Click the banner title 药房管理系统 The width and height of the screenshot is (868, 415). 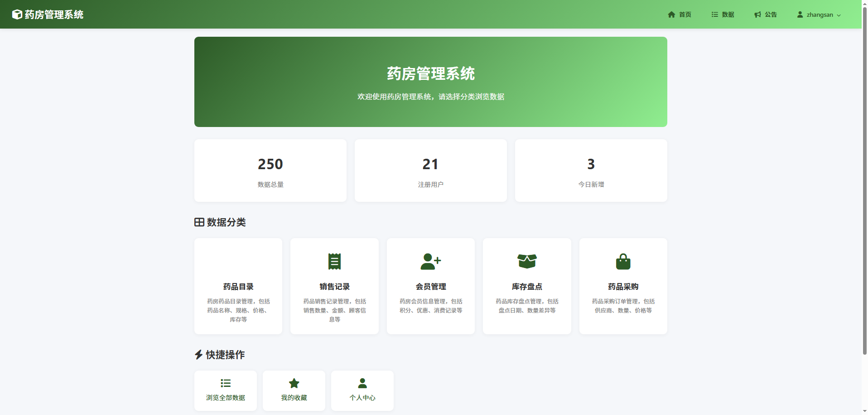[x=431, y=73]
